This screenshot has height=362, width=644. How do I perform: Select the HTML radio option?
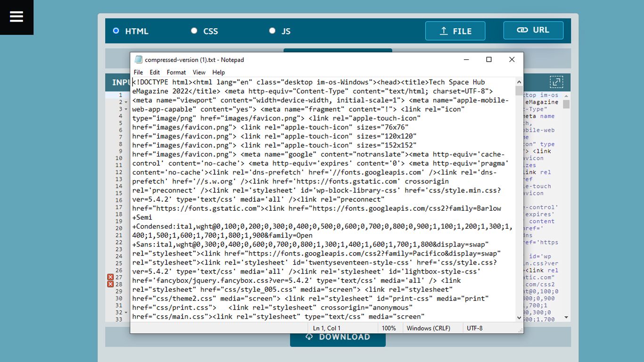click(x=116, y=31)
